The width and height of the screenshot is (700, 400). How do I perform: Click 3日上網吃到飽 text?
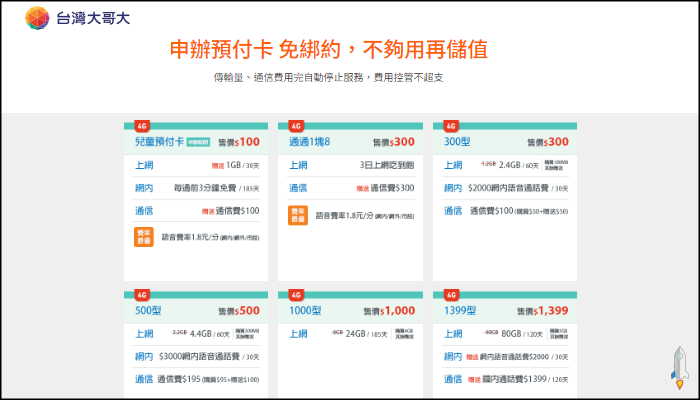tap(387, 166)
